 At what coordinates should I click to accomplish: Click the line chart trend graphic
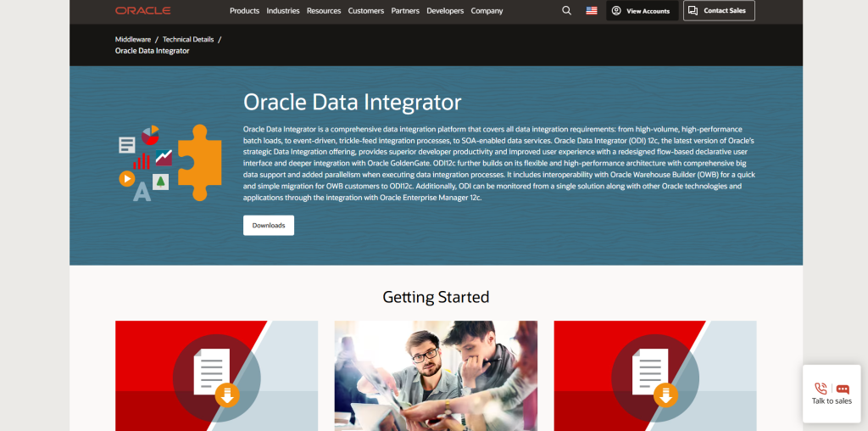pyautogui.click(x=164, y=157)
